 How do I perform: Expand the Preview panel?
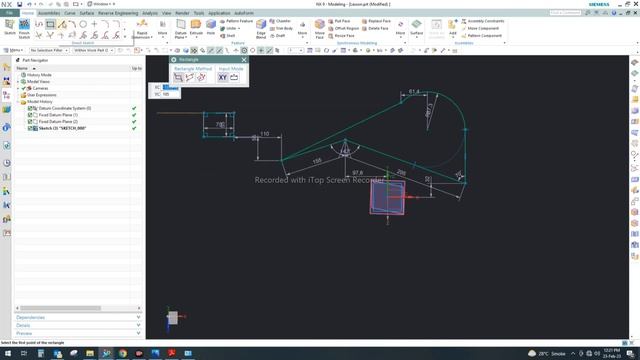coord(78,333)
